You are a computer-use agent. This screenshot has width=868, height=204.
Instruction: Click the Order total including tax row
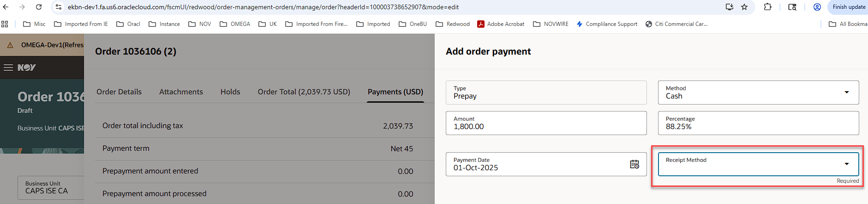(264, 126)
